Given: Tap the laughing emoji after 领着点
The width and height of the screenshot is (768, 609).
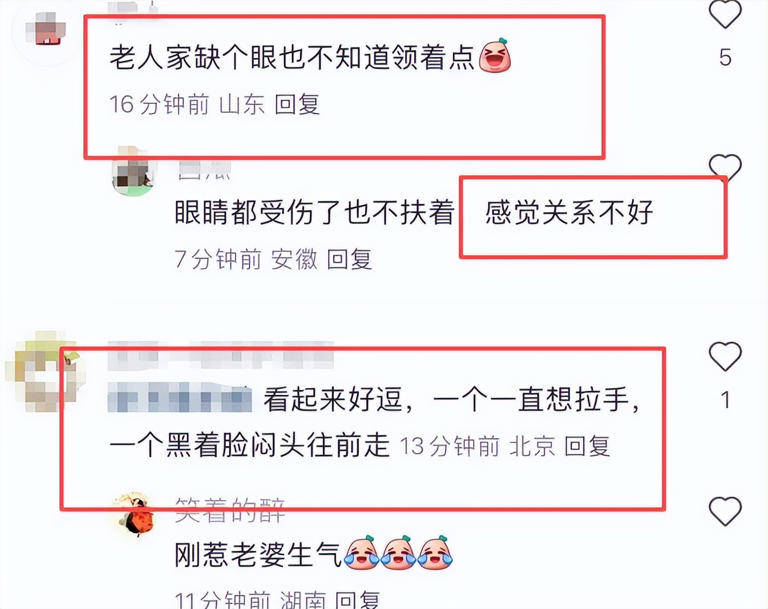Looking at the screenshot, I should tap(495, 55).
